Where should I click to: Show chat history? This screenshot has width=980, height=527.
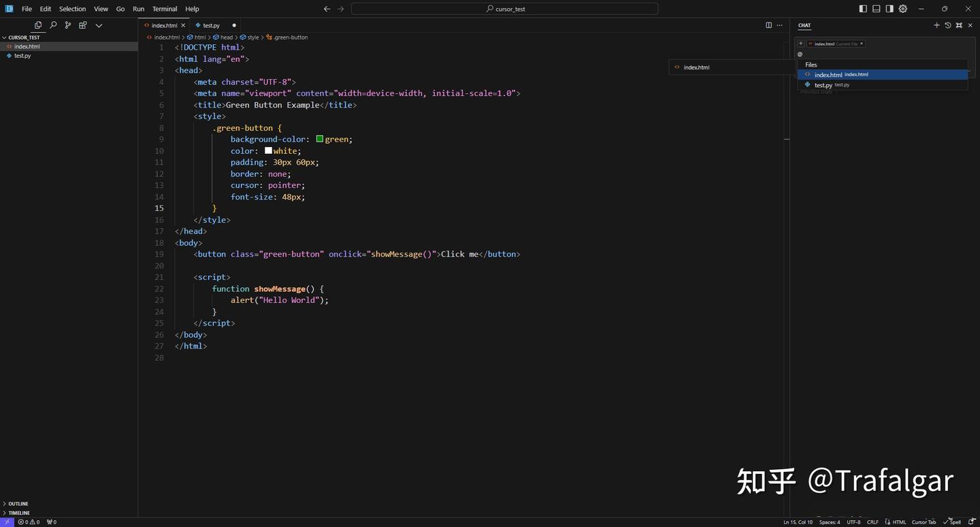(x=947, y=25)
